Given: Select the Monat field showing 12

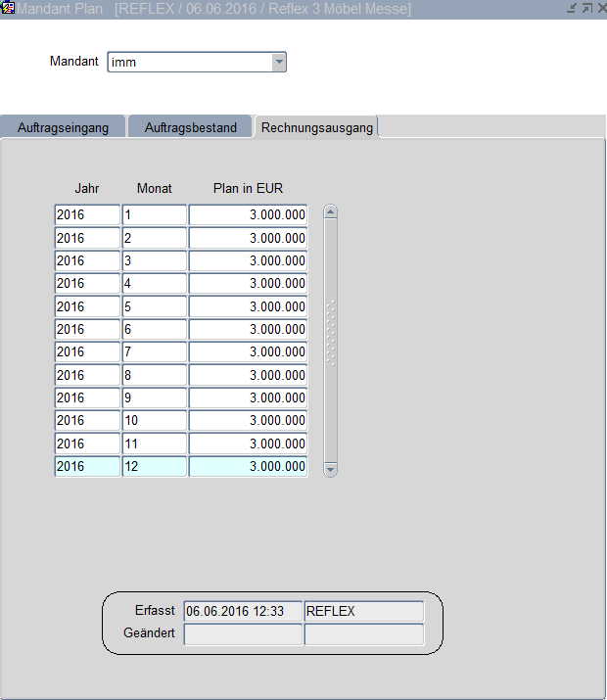Looking at the screenshot, I should pos(154,467).
